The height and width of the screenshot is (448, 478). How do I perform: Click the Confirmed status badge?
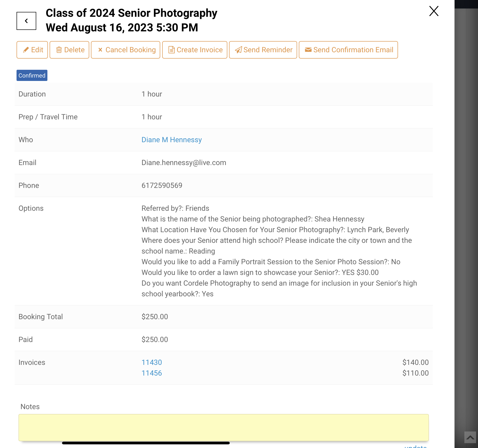(32, 75)
